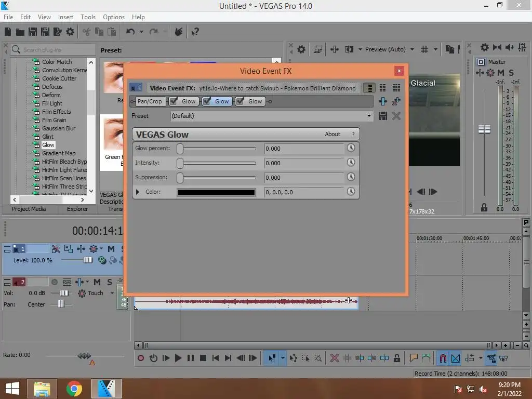Switch to the Project Media tab
The image size is (532, 399).
pos(29,209)
